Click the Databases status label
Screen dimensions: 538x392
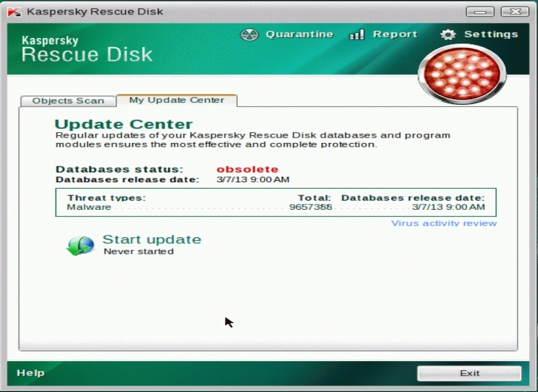[x=119, y=169]
